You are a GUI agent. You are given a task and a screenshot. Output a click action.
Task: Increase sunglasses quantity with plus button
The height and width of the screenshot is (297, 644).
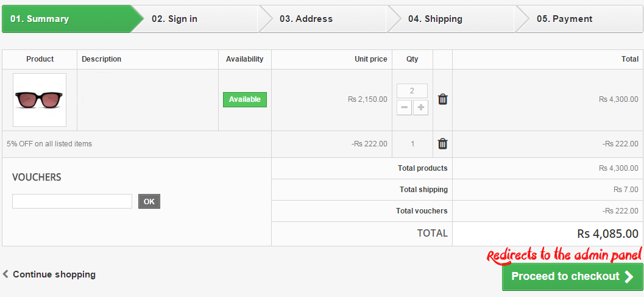click(x=420, y=107)
